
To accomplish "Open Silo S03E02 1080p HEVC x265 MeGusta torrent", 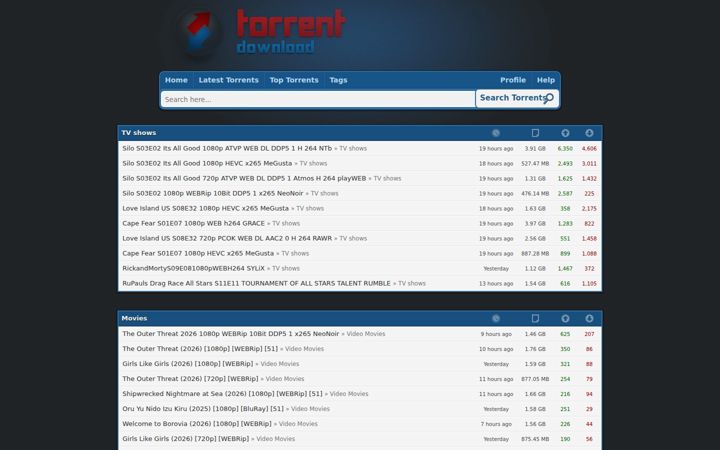I will (x=207, y=163).
